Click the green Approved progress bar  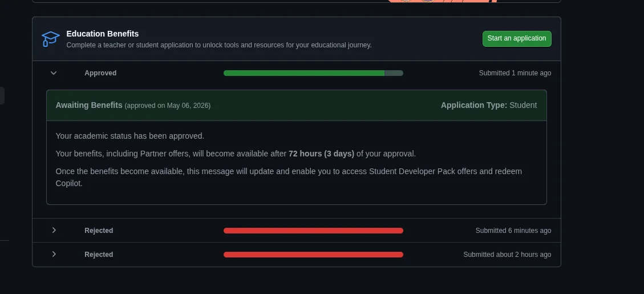[x=313, y=73]
